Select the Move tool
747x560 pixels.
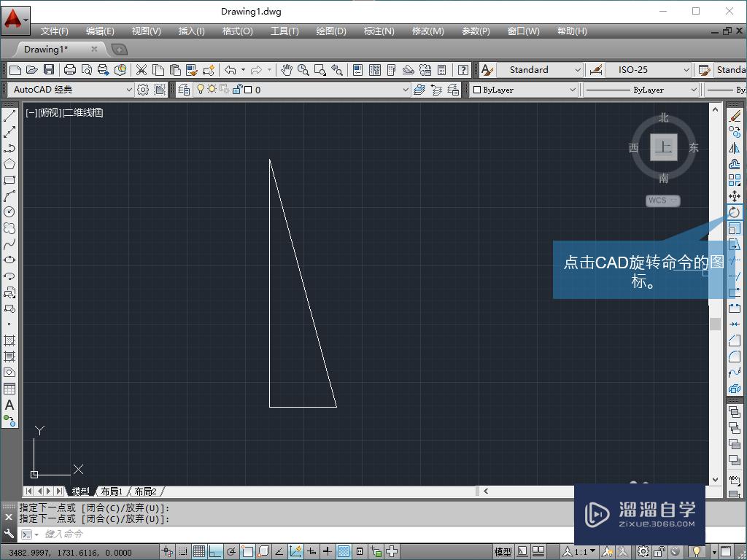(x=734, y=196)
